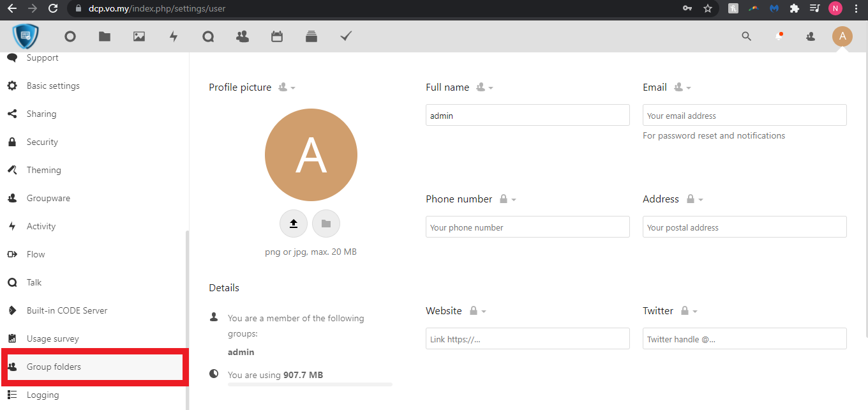Open the Calendar app icon
The image size is (868, 410).
point(277,36)
